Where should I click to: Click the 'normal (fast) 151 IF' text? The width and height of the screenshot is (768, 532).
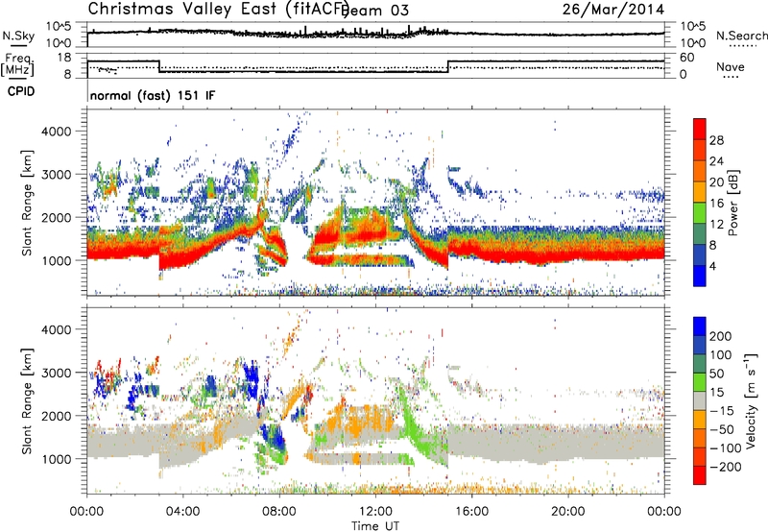(x=153, y=95)
